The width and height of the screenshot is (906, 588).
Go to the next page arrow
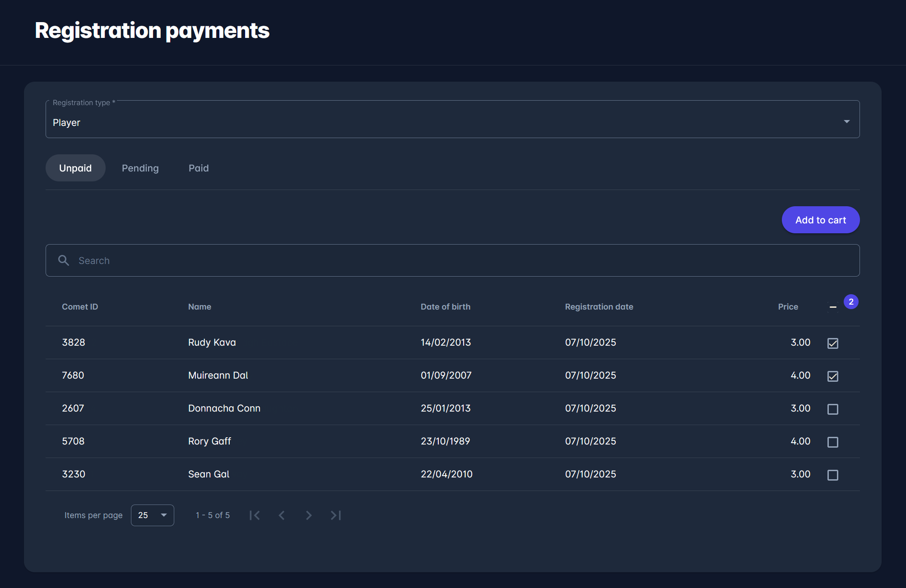point(309,515)
